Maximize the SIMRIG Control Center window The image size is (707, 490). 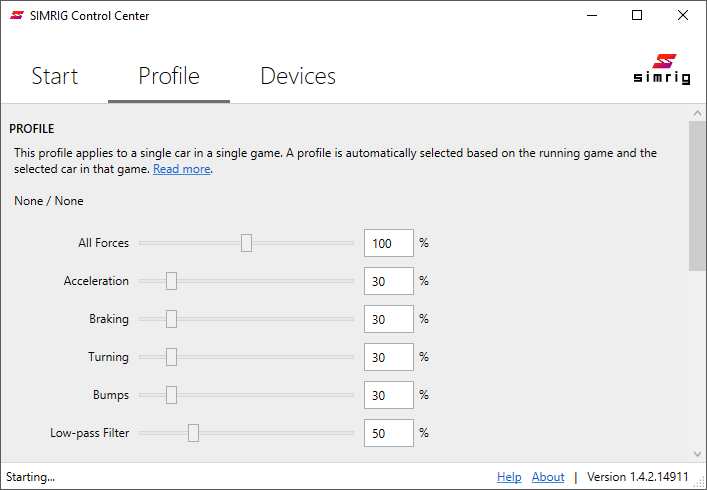pos(637,15)
